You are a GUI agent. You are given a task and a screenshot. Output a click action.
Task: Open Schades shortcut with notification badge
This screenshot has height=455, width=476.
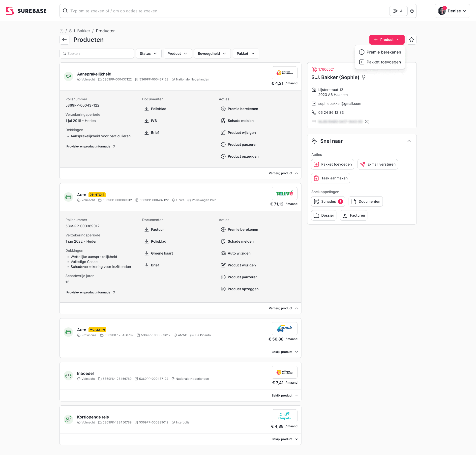pos(328,201)
